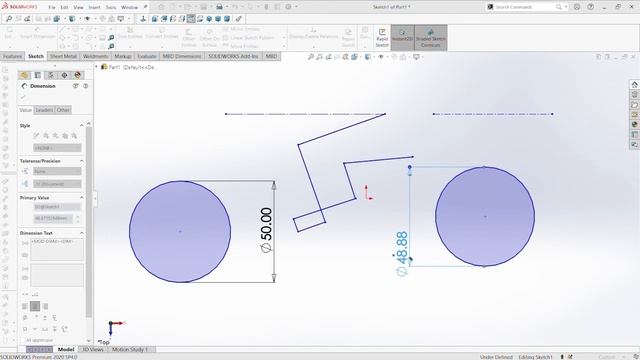This screenshot has height=360, width=640.
Task: Click the Normal To view icon
Action: pos(143,19)
